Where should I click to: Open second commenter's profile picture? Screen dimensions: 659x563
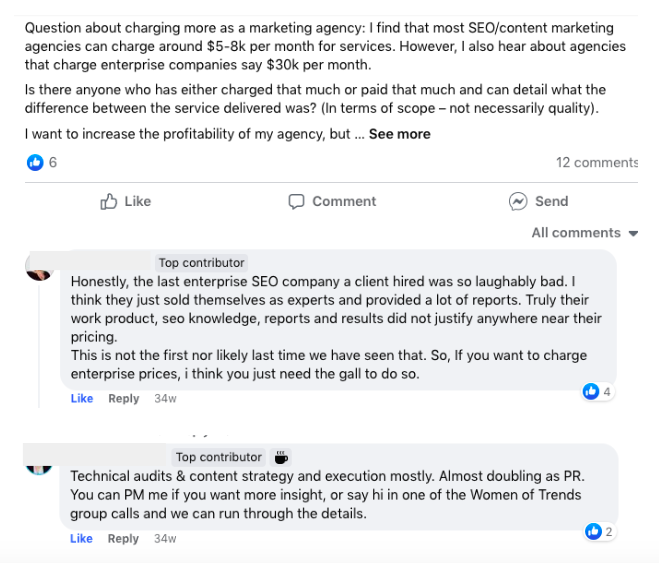[x=40, y=466]
